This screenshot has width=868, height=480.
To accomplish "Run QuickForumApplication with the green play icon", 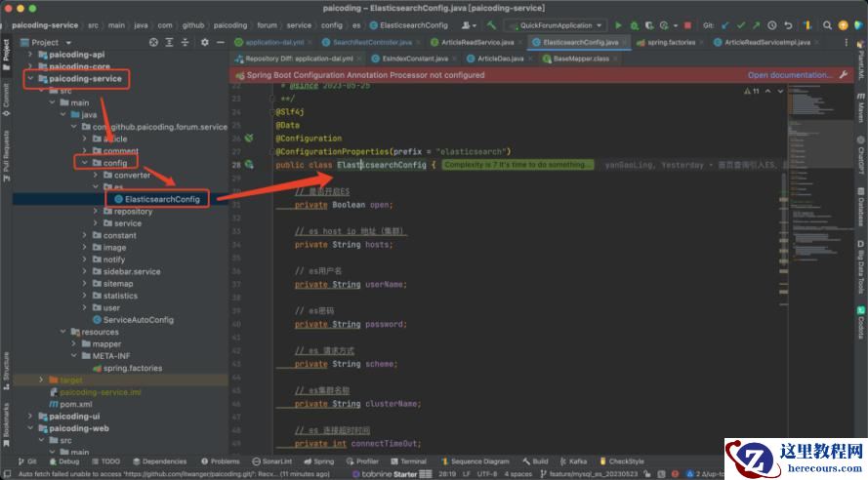I will pos(618,25).
